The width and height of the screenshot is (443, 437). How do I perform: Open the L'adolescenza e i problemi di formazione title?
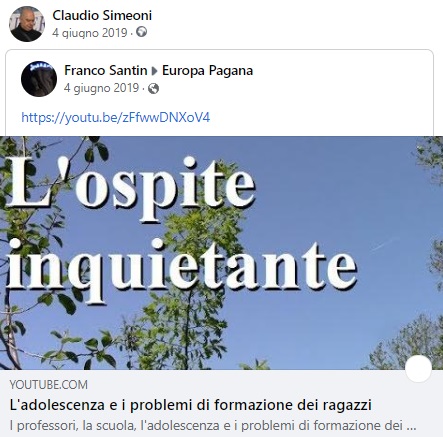click(191, 405)
